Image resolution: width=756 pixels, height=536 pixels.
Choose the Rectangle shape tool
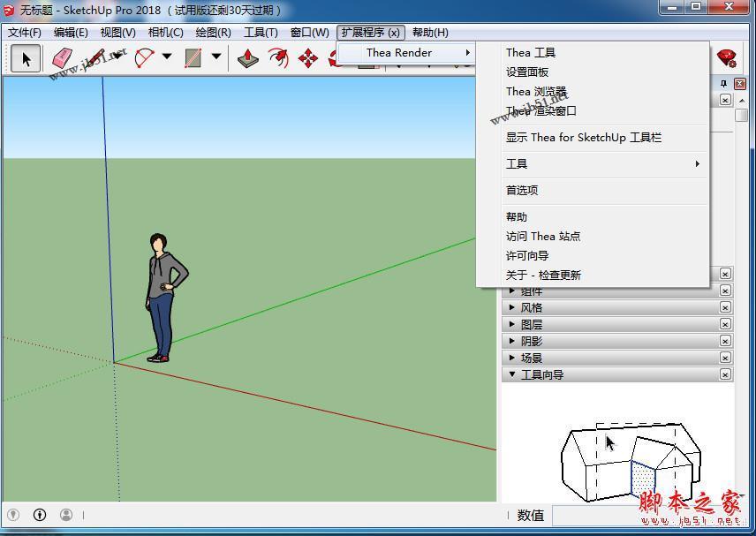193,58
